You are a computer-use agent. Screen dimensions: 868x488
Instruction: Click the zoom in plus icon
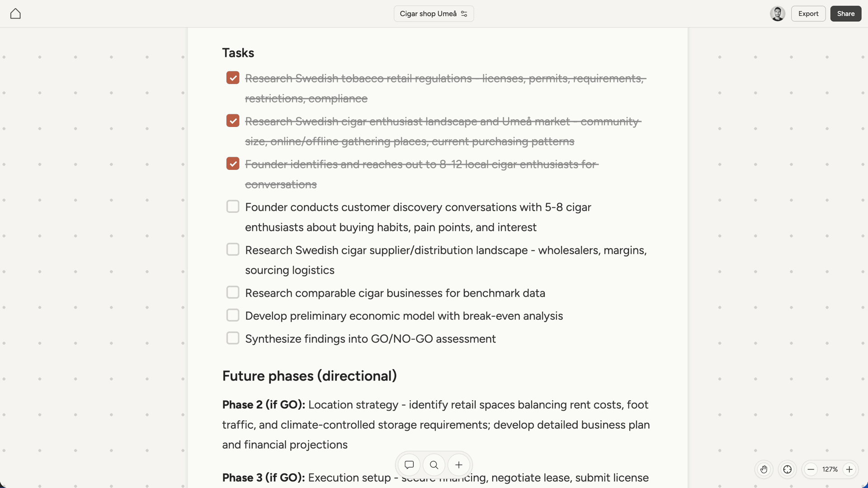click(850, 469)
